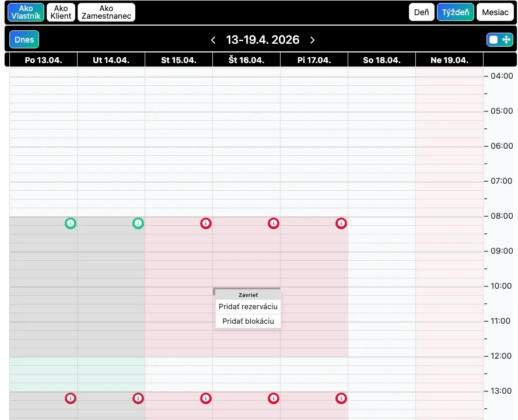Click the 10:00 time label
The width and height of the screenshot is (518, 420).
click(502, 286)
